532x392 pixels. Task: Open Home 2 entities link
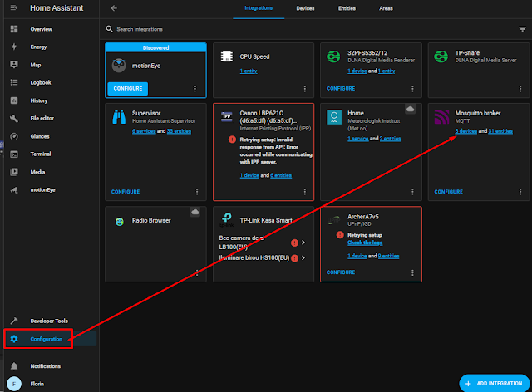390,139
